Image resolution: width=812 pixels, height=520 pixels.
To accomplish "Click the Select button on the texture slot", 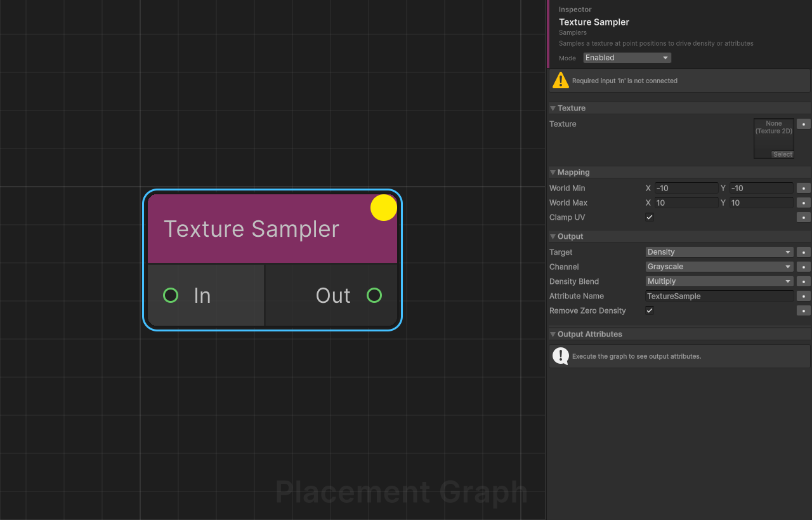I will pyautogui.click(x=782, y=154).
